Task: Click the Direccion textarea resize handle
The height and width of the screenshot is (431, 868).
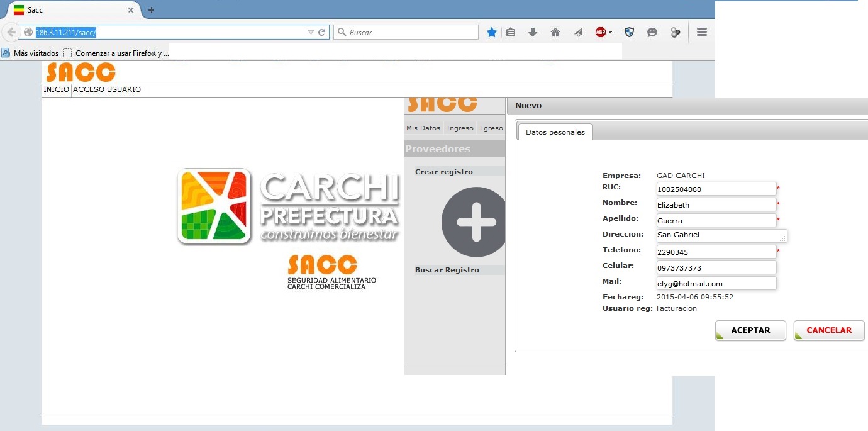Action: [x=784, y=239]
